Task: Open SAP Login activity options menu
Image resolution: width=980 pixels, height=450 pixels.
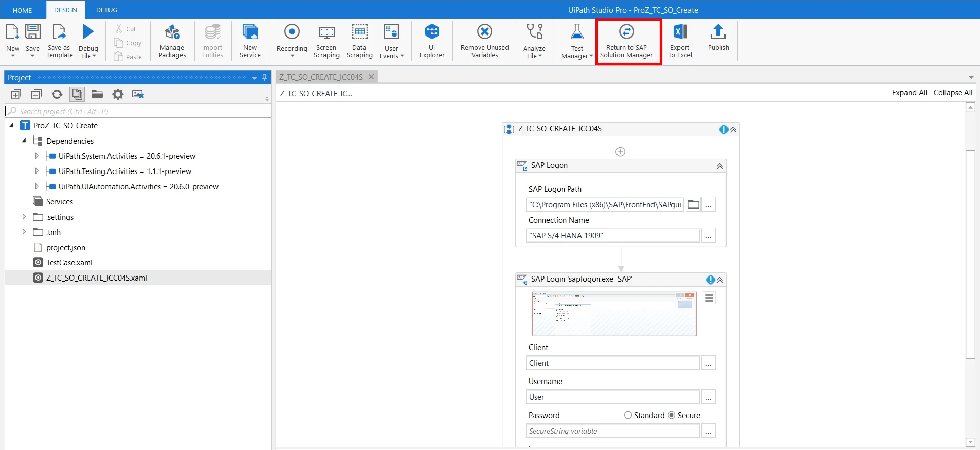Action: coord(709,298)
